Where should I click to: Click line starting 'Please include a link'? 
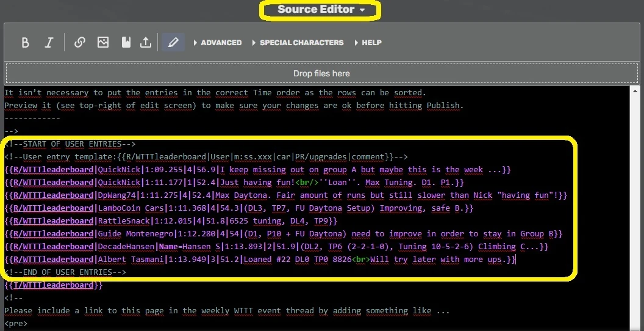click(x=227, y=310)
